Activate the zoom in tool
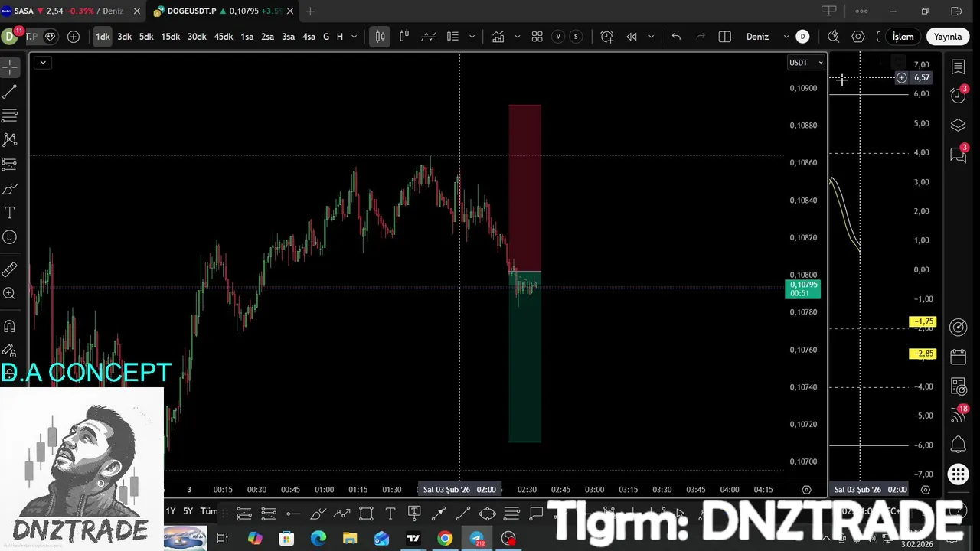 tap(10, 293)
